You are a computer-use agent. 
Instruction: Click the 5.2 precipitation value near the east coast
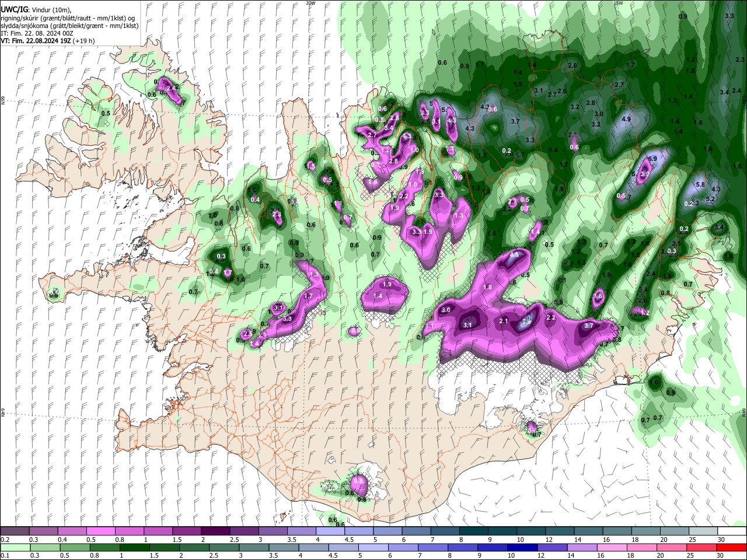tap(711, 199)
